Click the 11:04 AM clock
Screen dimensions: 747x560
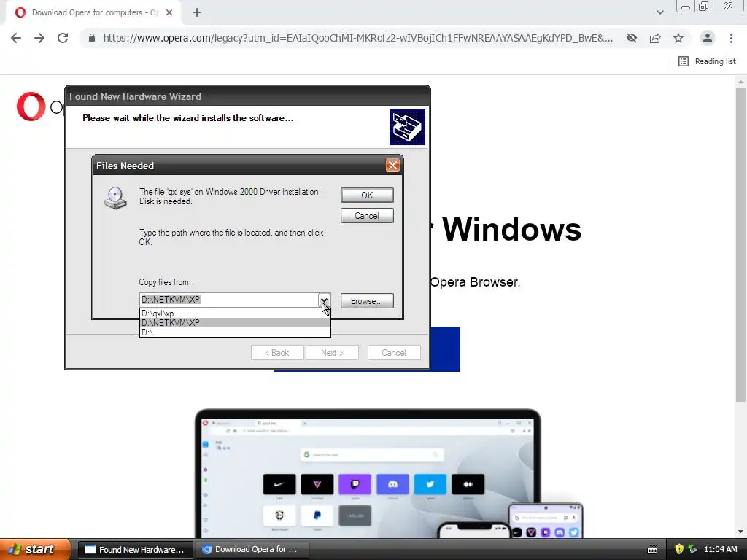tap(720, 549)
